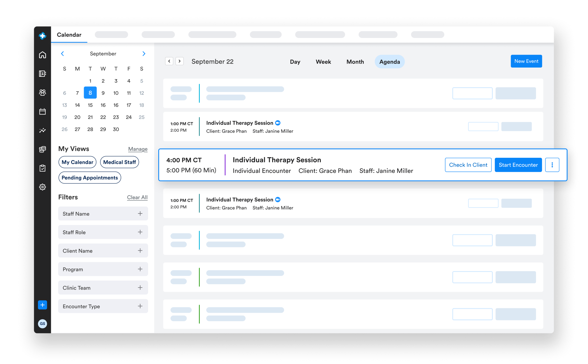The image size is (588, 364).
Task: Click the Start Encounter button
Action: pos(518,165)
